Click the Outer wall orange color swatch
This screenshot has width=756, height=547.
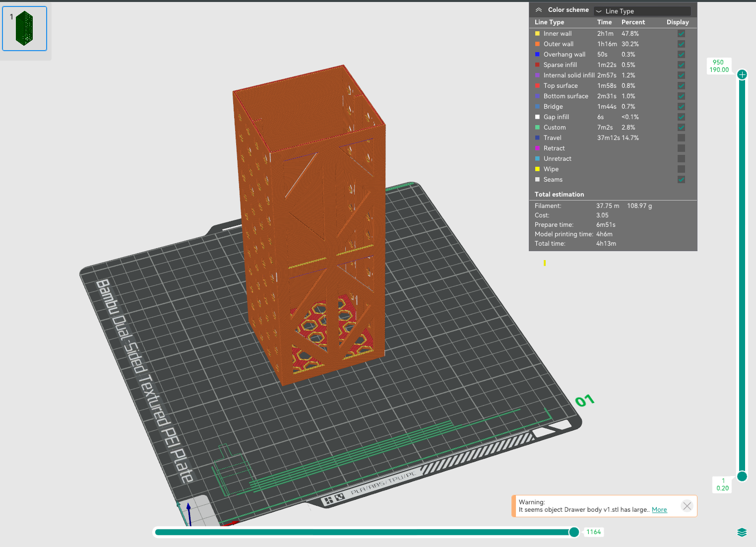click(x=537, y=44)
